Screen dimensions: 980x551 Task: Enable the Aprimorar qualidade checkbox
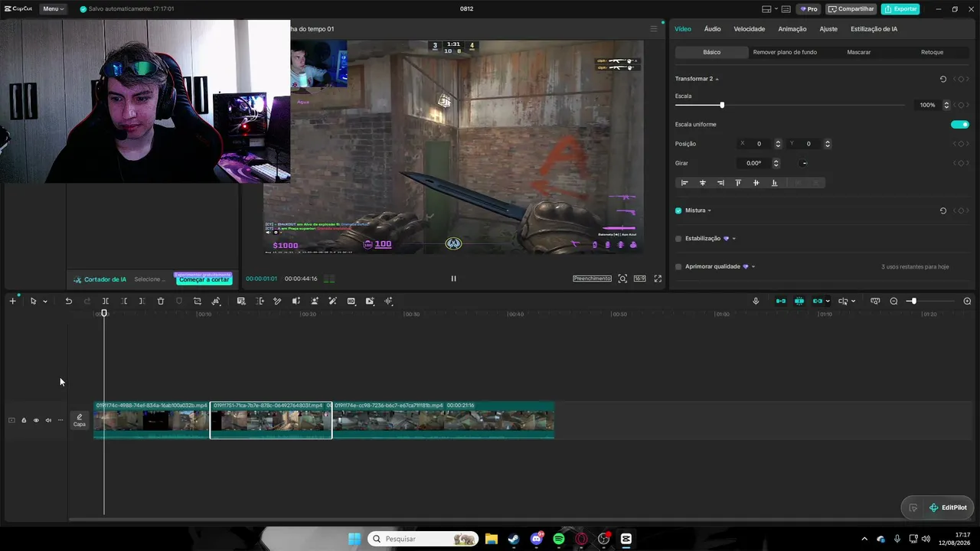point(678,267)
